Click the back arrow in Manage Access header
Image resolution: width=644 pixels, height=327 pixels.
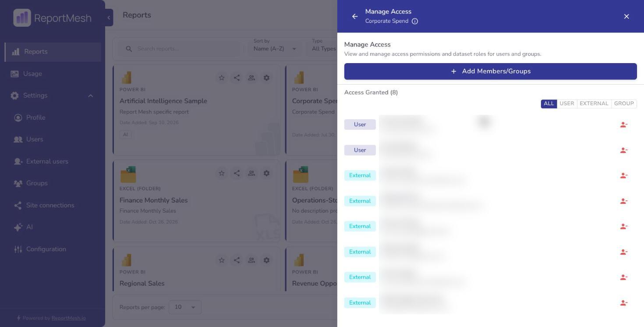point(355,16)
